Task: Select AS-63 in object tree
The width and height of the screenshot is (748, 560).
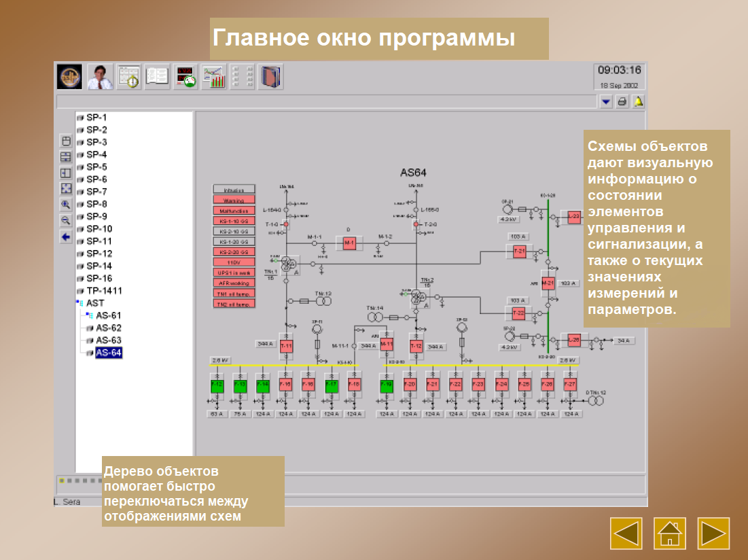Action: point(109,340)
